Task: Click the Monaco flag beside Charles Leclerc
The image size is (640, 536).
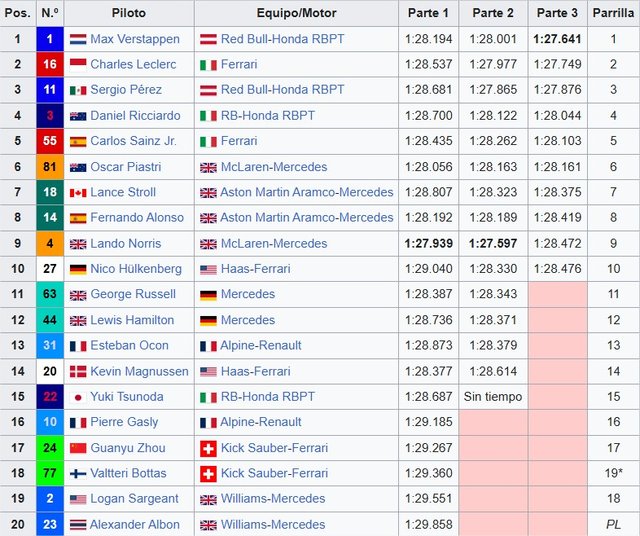Action: 78,64
